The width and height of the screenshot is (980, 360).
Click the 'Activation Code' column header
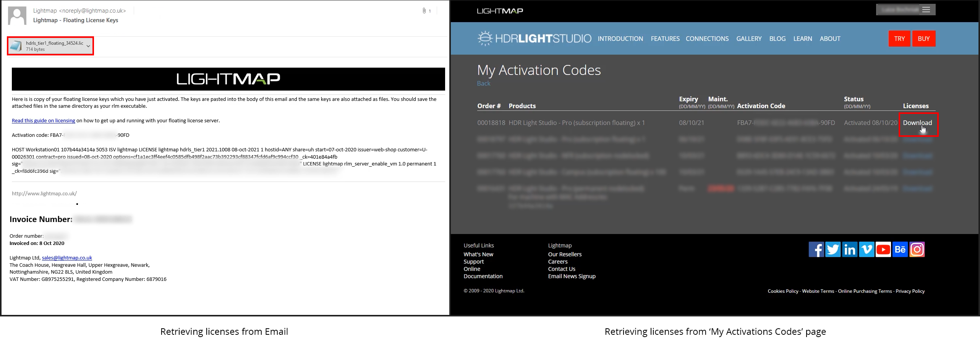(761, 106)
